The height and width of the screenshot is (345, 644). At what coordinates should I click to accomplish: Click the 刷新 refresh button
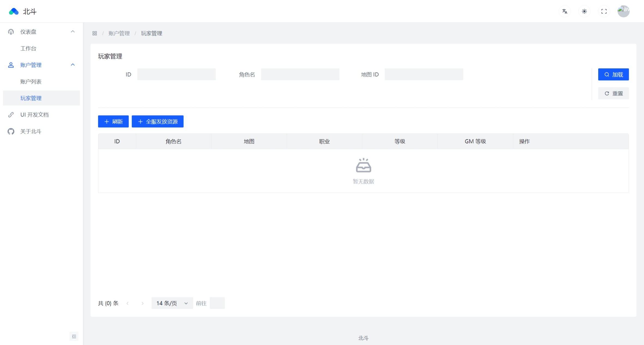coord(113,121)
